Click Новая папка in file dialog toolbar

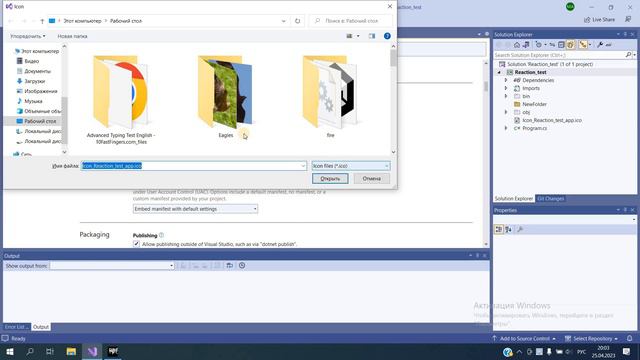point(72,36)
